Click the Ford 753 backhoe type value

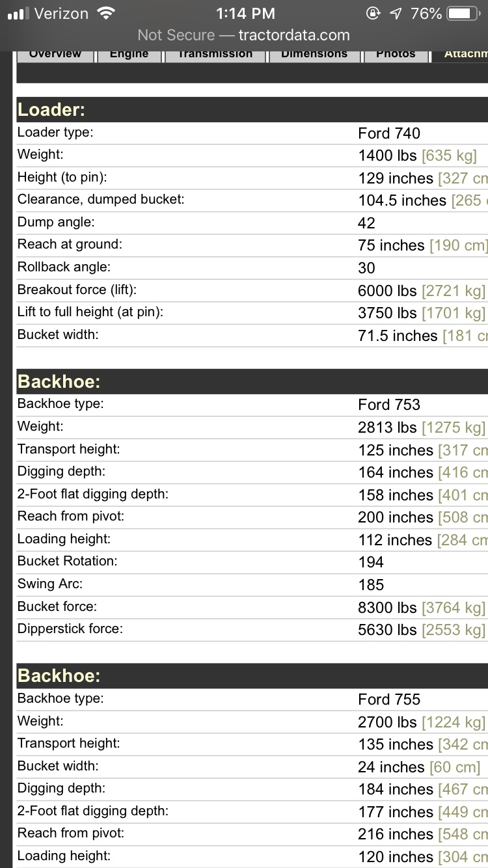[x=389, y=405]
